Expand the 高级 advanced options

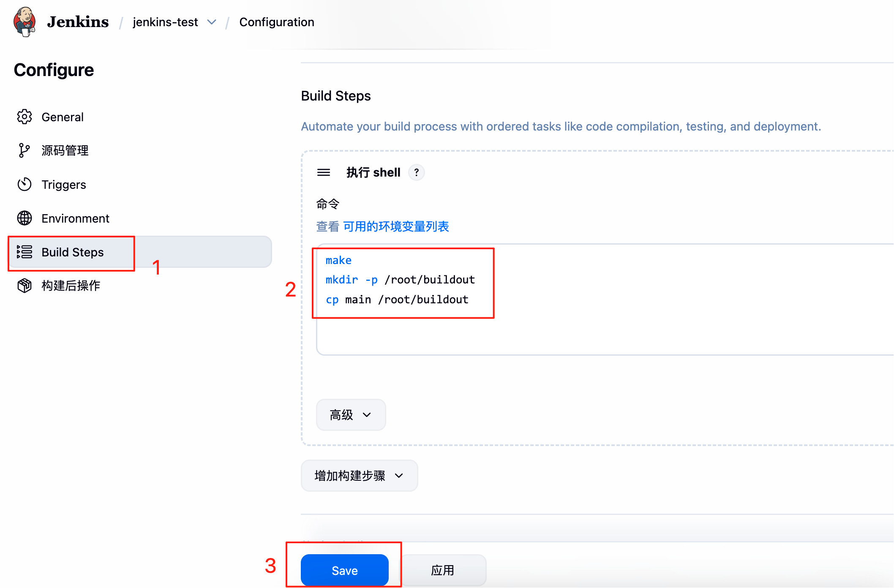tap(351, 415)
